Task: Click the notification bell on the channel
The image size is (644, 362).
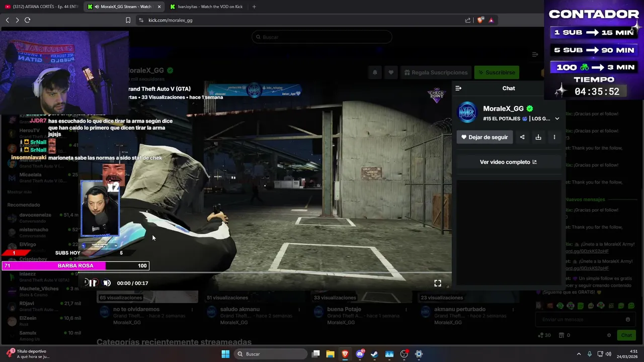Action: [x=375, y=72]
